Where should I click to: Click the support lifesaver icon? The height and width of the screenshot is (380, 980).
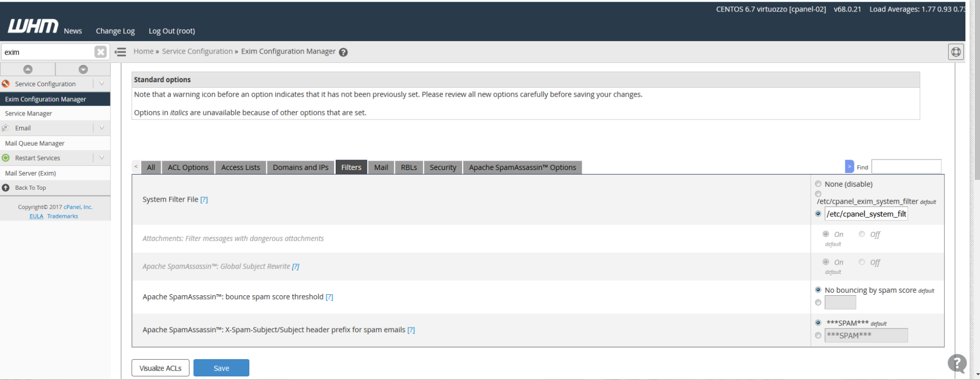[x=956, y=52]
